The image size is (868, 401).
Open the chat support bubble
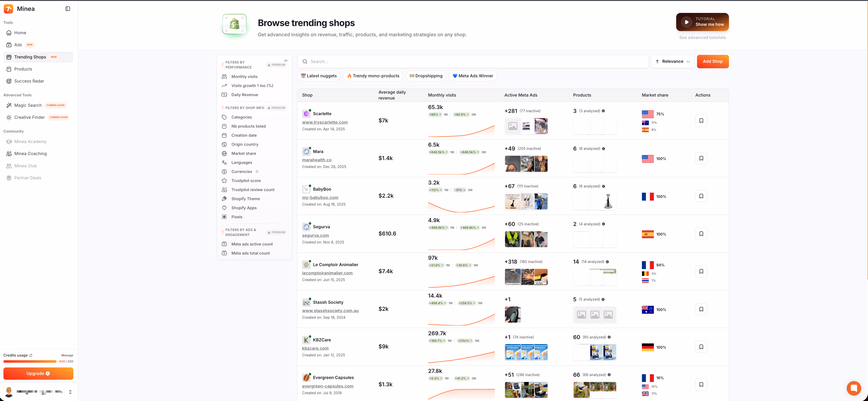854,388
